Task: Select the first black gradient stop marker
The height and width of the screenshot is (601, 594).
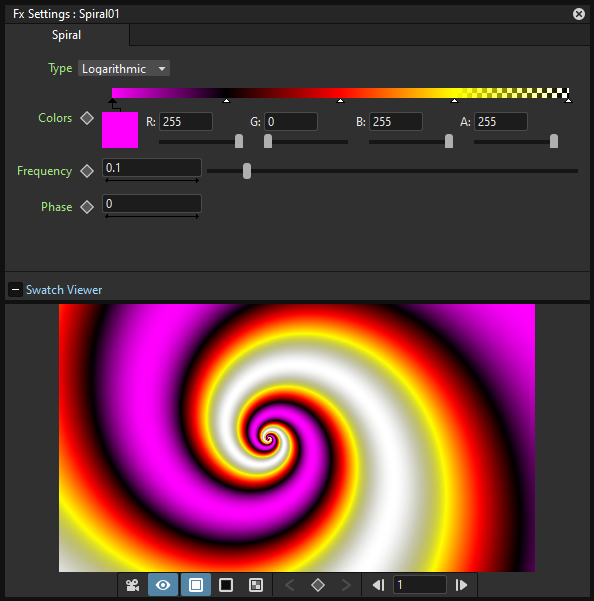Action: pyautogui.click(x=112, y=101)
